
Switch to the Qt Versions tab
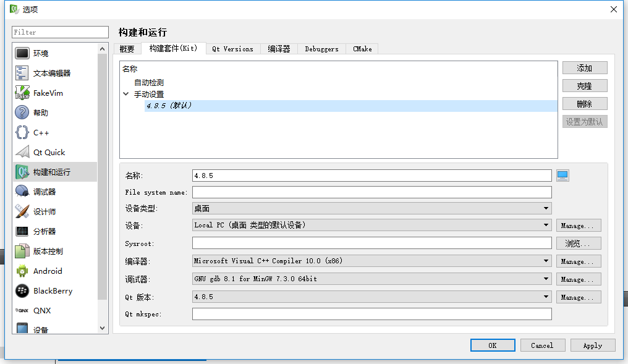pos(233,48)
